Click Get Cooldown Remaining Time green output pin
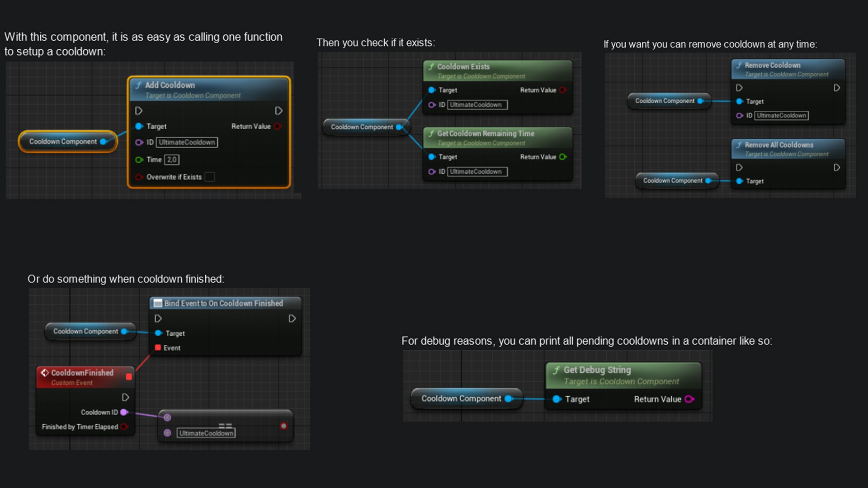 click(x=562, y=157)
